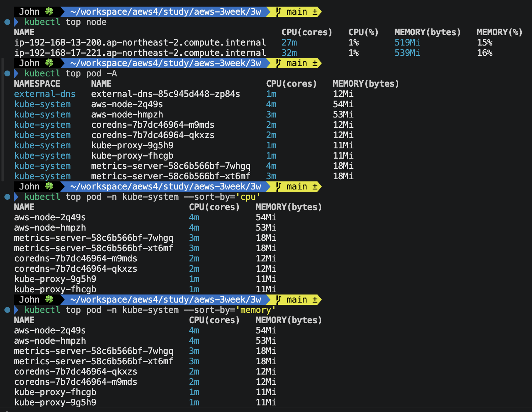This screenshot has width=532, height=412.
Task: Click the workspace path in the prompt above 'kubectl top node'
Action: [x=166, y=12]
